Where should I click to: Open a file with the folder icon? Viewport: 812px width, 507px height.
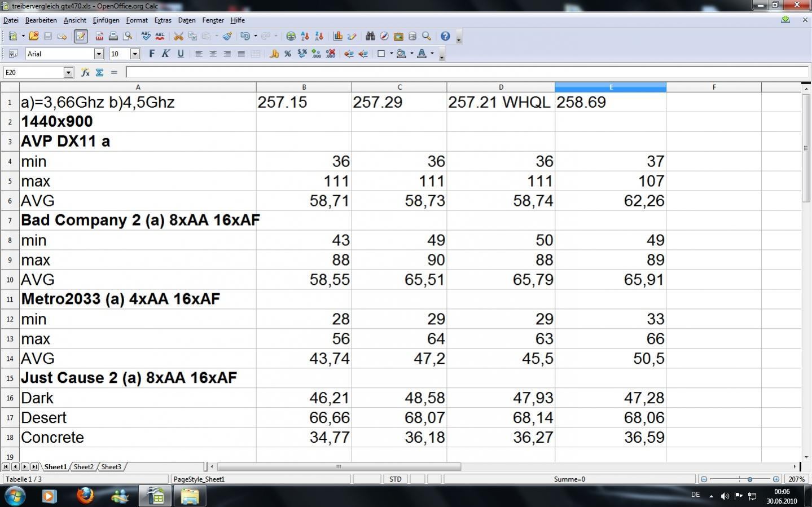pos(33,36)
